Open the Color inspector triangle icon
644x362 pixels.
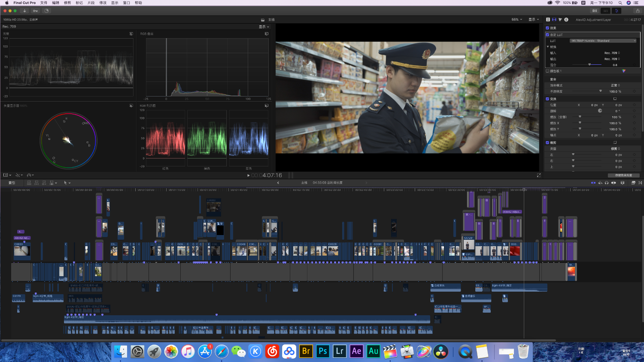tap(560, 20)
